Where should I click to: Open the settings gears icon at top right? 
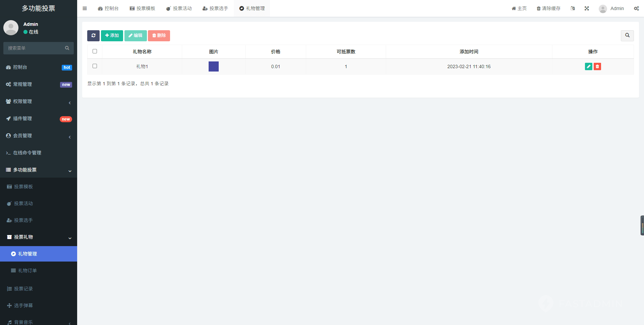click(x=636, y=8)
